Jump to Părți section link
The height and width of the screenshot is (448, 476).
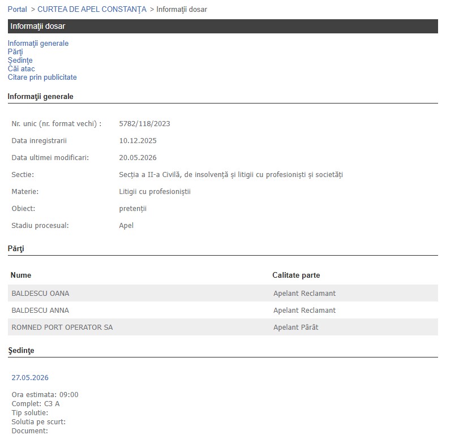point(15,52)
